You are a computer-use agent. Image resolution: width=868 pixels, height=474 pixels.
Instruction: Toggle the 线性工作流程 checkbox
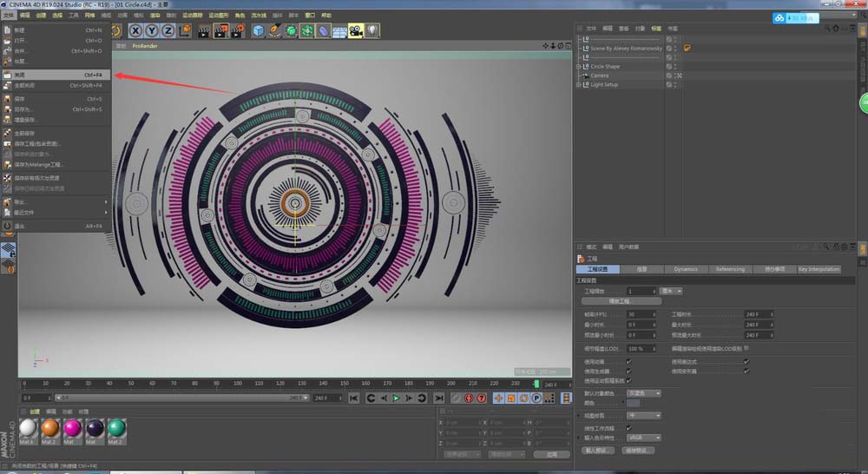[628, 428]
